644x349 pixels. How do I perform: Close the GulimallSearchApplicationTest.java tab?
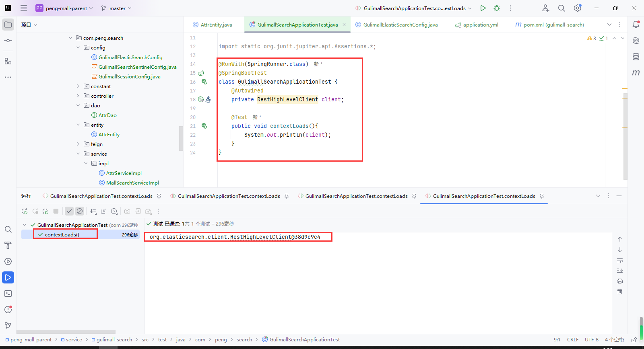click(344, 25)
